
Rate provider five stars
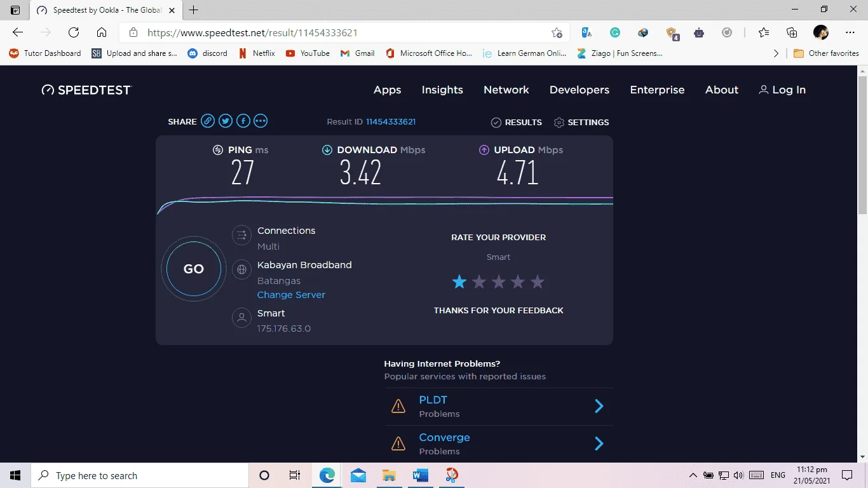[x=538, y=281]
